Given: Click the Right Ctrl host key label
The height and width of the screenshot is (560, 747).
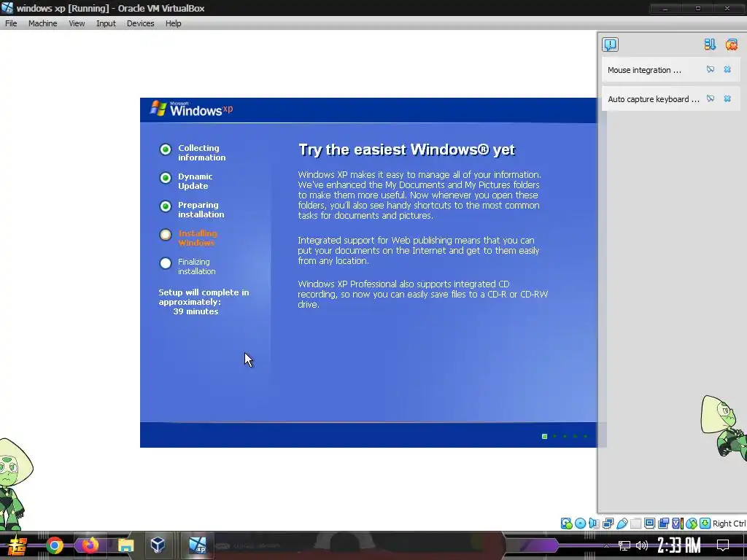Looking at the screenshot, I should pos(729,524).
